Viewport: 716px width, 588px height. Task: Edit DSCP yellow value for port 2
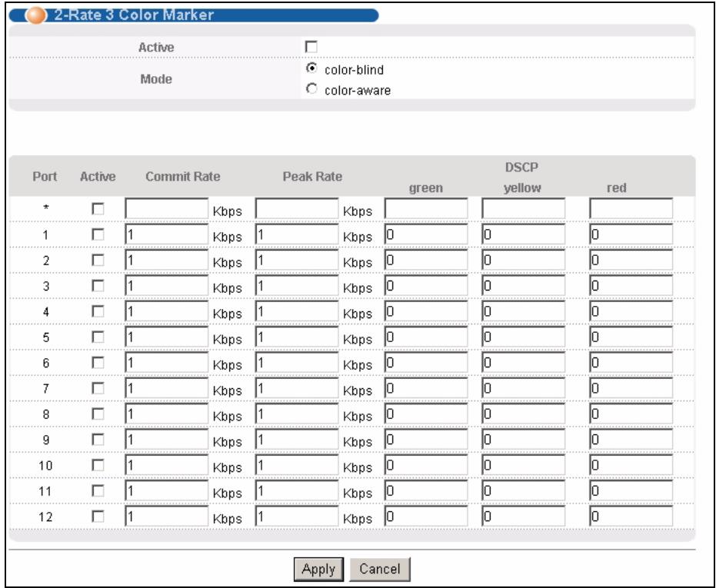[523, 261]
